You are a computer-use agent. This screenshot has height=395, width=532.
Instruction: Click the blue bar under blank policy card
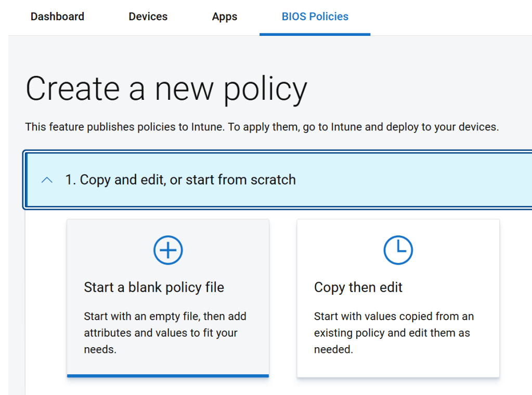[168, 375]
